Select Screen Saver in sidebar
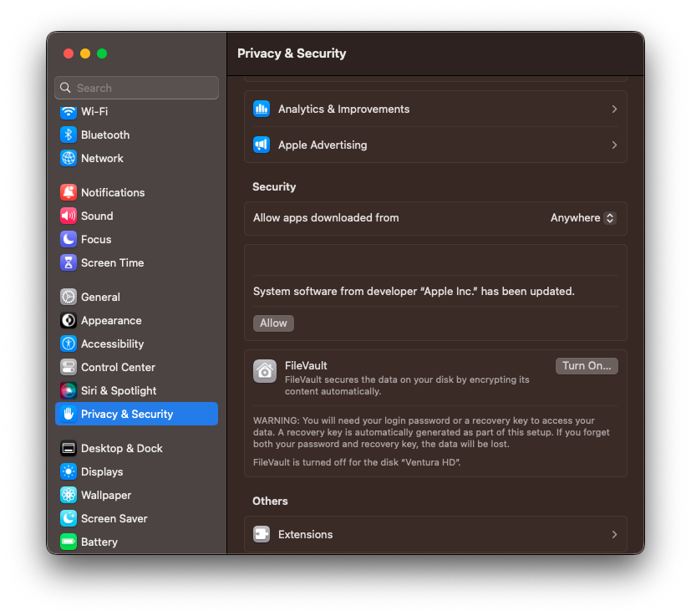691x616 pixels. pos(137,518)
